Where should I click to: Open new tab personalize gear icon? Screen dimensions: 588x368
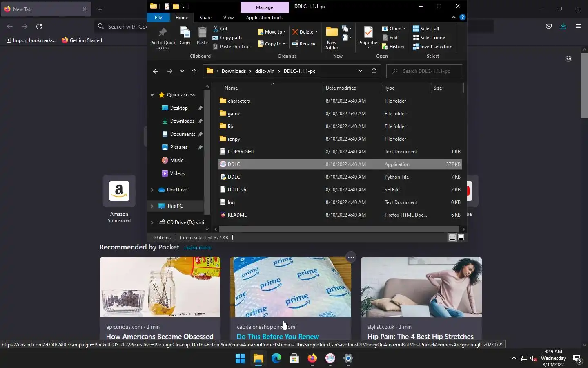(568, 59)
